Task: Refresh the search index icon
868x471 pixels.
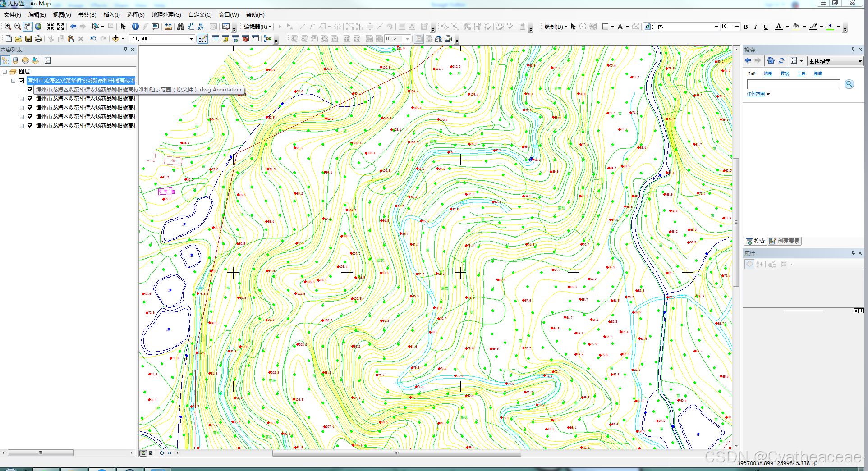Action: pos(781,60)
